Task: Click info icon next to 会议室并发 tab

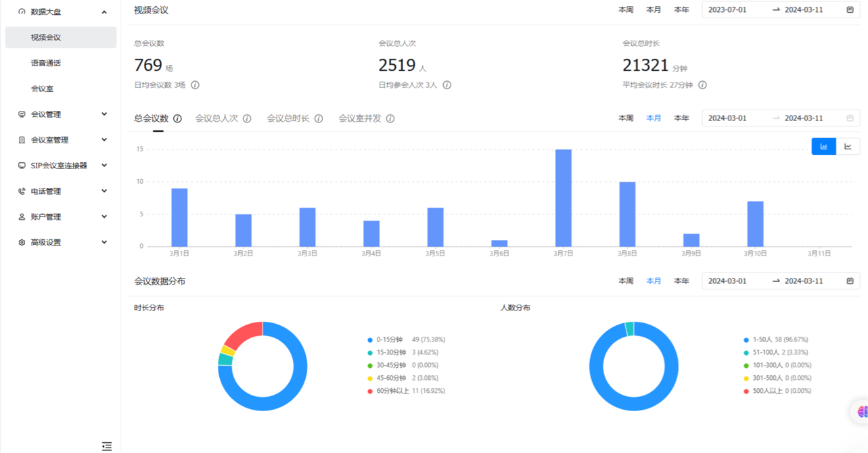Action: (390, 118)
